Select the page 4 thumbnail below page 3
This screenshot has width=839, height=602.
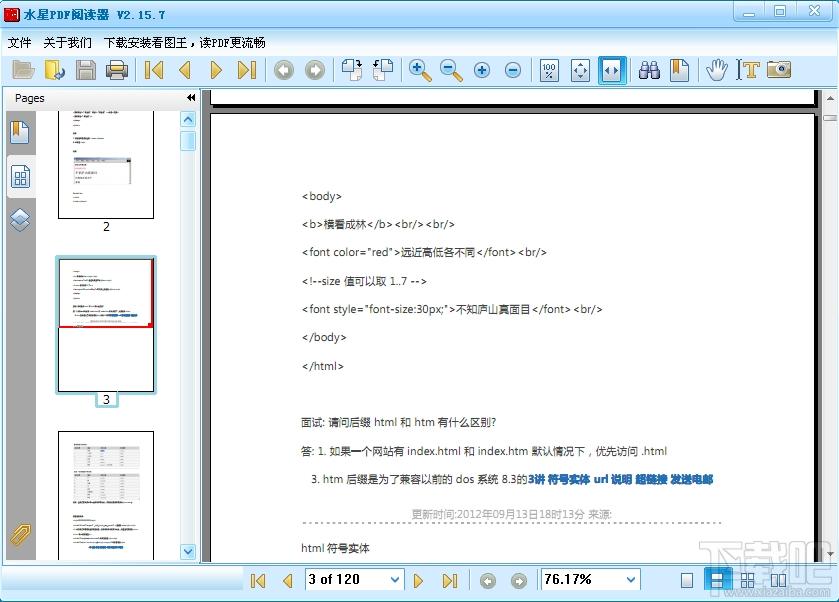pos(106,496)
